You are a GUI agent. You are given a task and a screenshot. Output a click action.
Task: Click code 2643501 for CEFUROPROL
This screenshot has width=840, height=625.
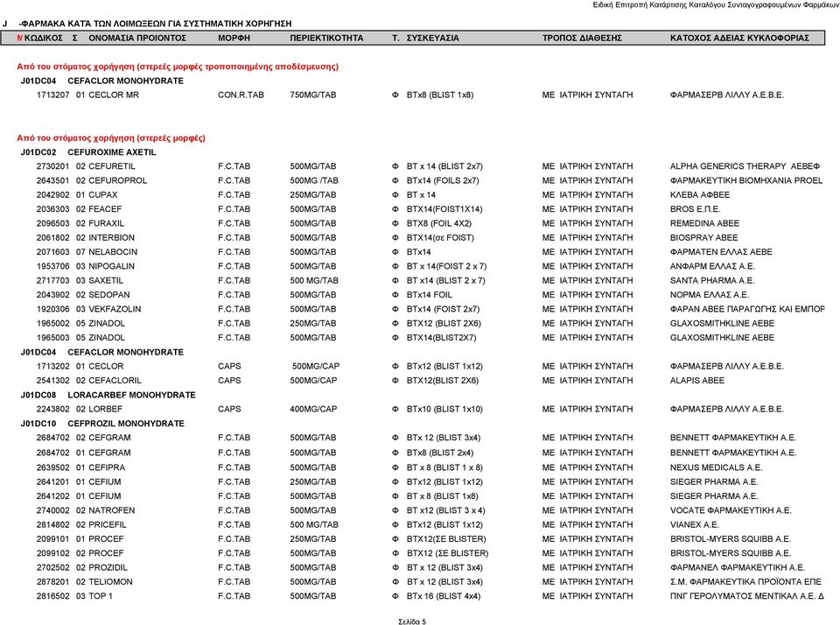pyautogui.click(x=52, y=180)
